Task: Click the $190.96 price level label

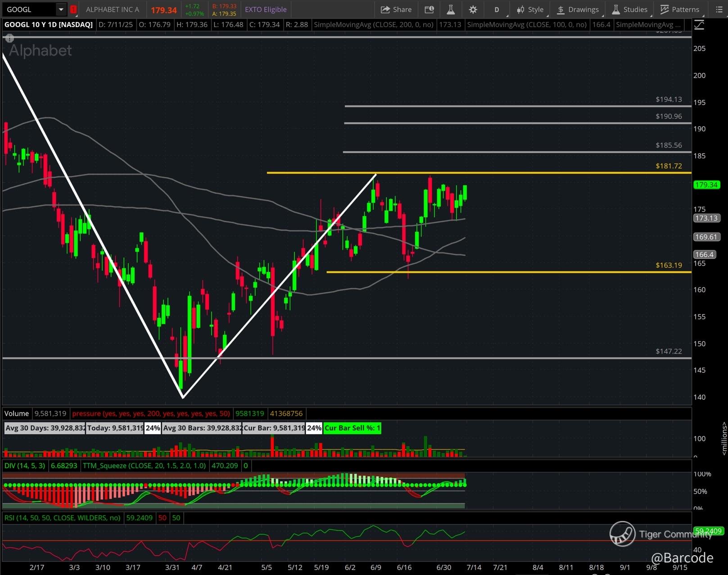Action: coord(669,117)
